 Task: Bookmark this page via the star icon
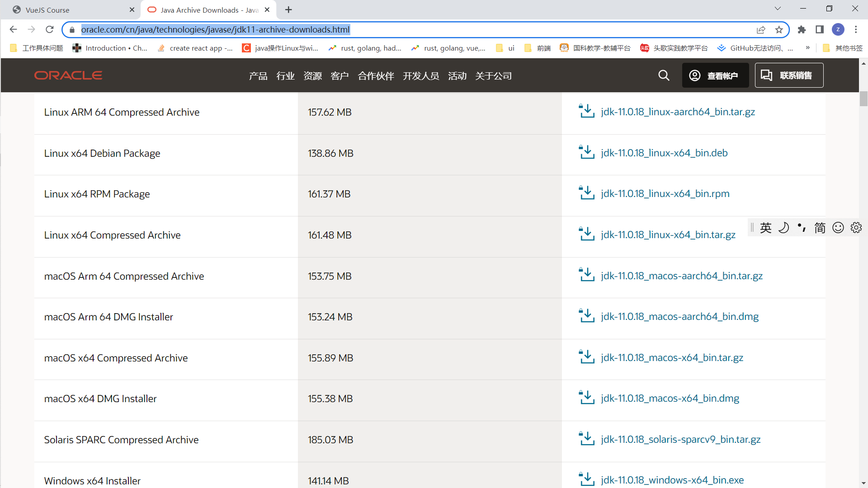(x=779, y=29)
